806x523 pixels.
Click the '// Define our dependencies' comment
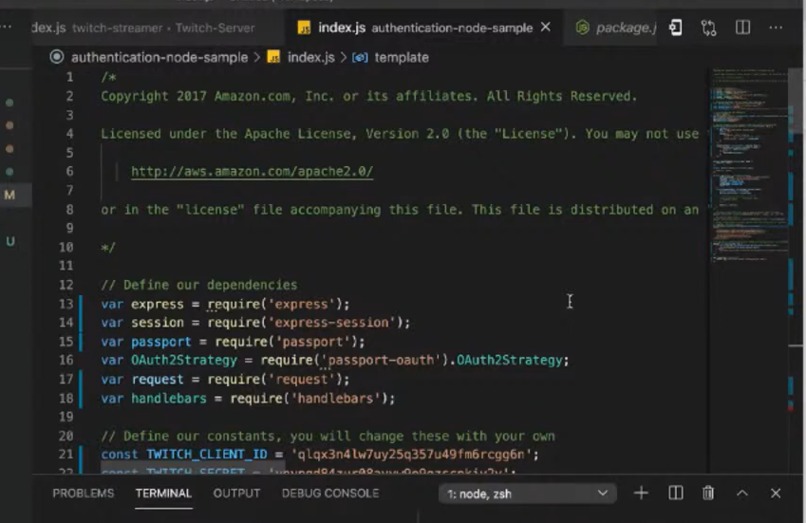coord(199,285)
